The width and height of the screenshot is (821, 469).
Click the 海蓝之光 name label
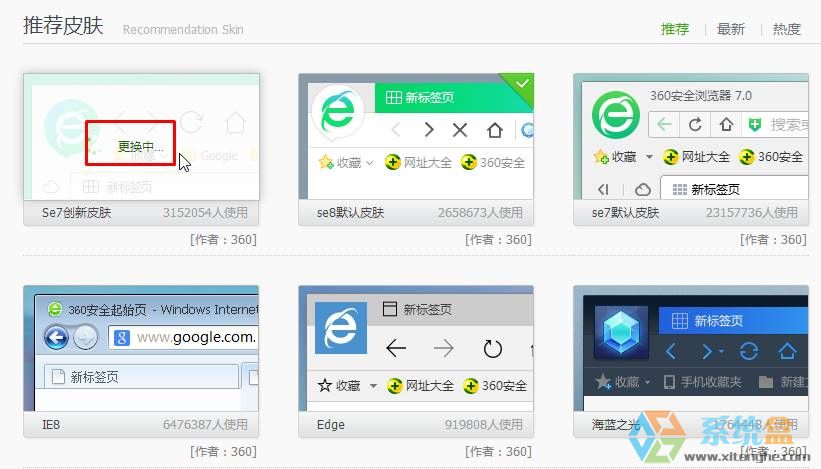pyautogui.click(x=616, y=425)
